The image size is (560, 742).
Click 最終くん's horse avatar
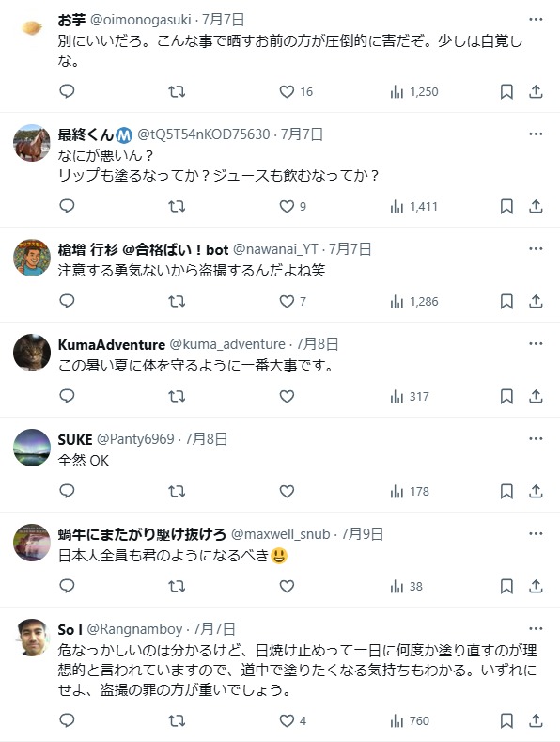[32, 143]
